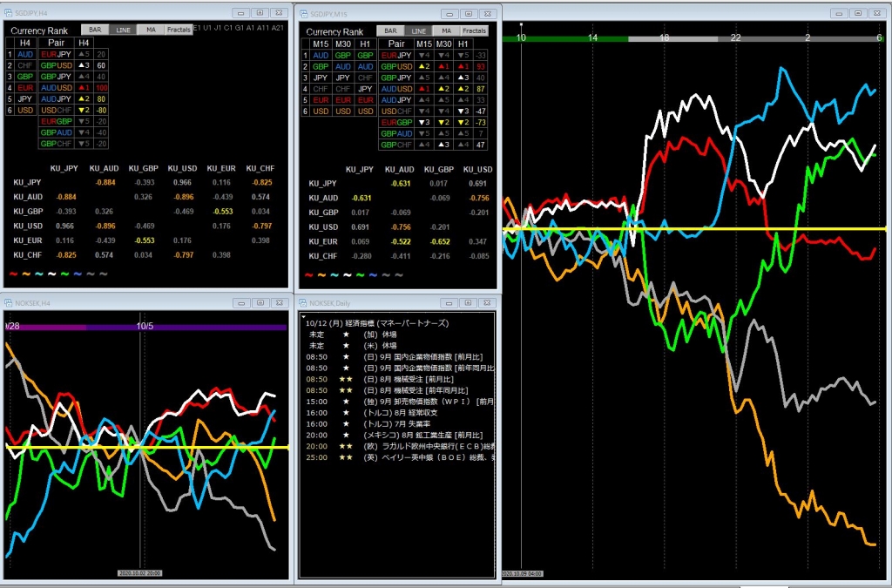Screen dimensions: 892x588
Task: Click green wave legend icon in SGDJPY,H4 panel
Action: coord(65,273)
